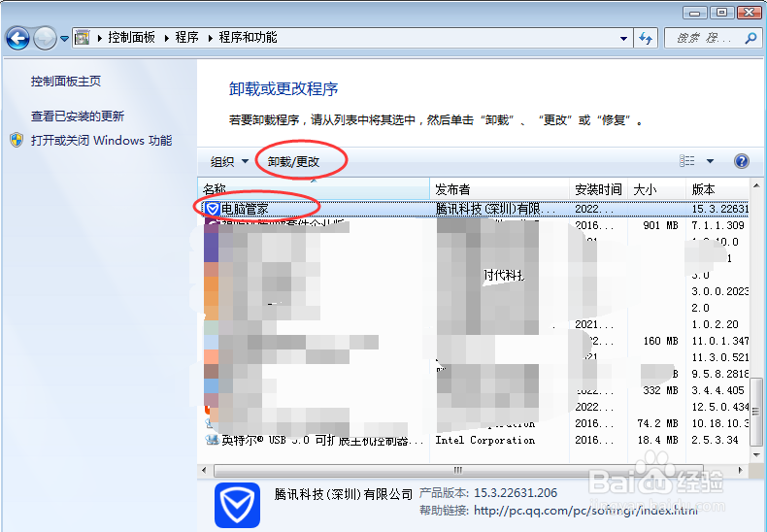Click the 卸载/更改 toolbar button
767x532 pixels.
tap(293, 161)
